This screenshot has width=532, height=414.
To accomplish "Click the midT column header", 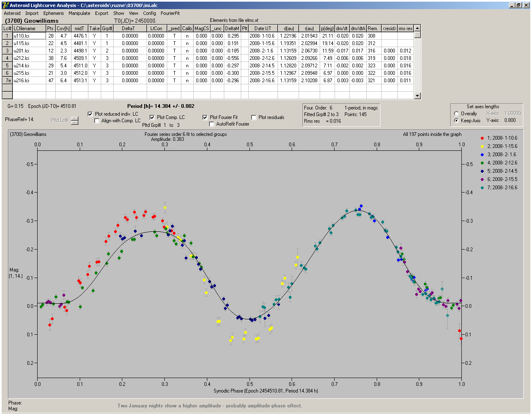I will [80, 29].
